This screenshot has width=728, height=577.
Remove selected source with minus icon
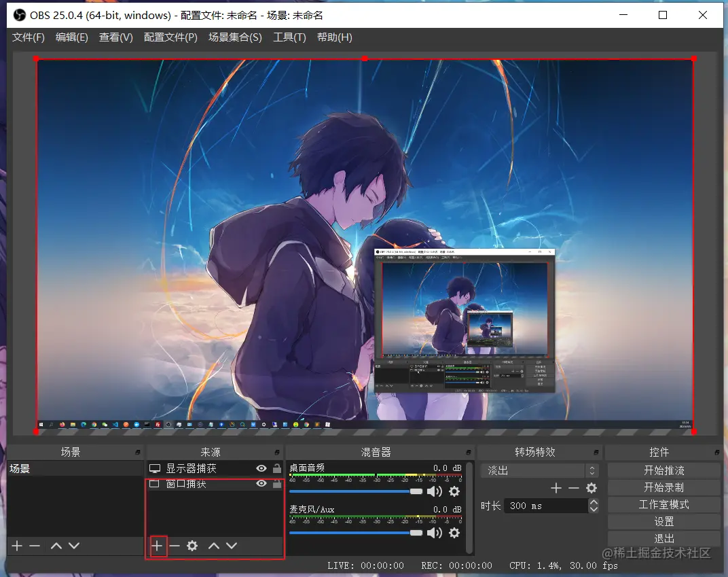click(175, 546)
